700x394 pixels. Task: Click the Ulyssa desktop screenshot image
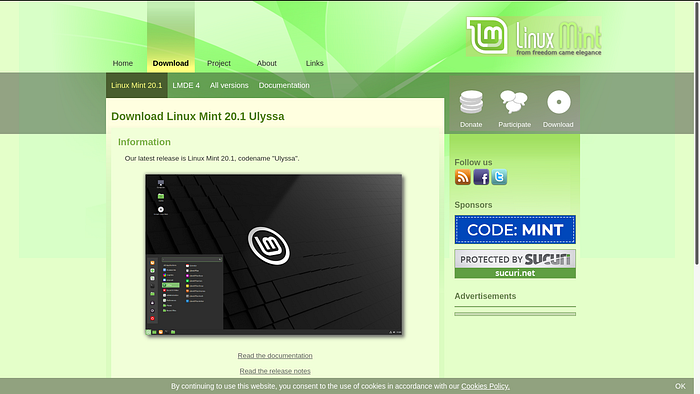[274, 254]
